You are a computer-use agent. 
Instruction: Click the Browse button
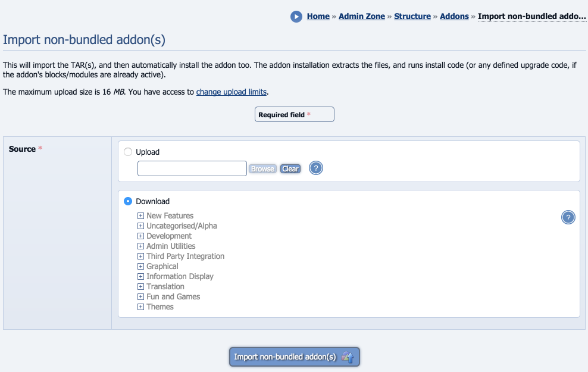tap(262, 169)
